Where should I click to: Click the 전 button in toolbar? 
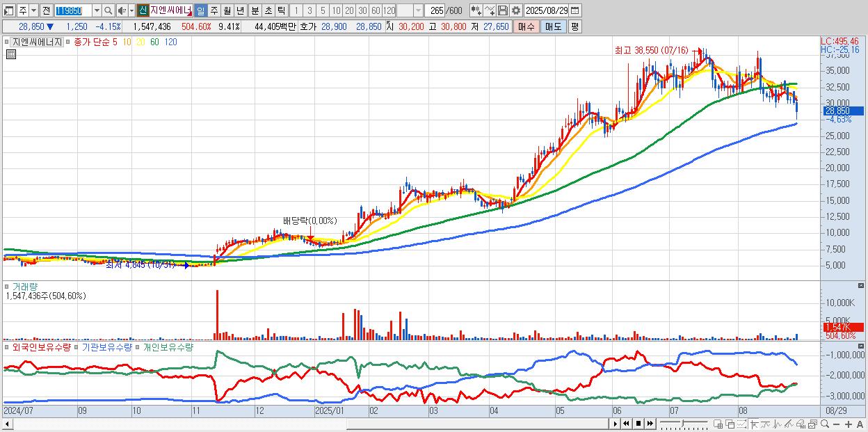tap(46, 10)
